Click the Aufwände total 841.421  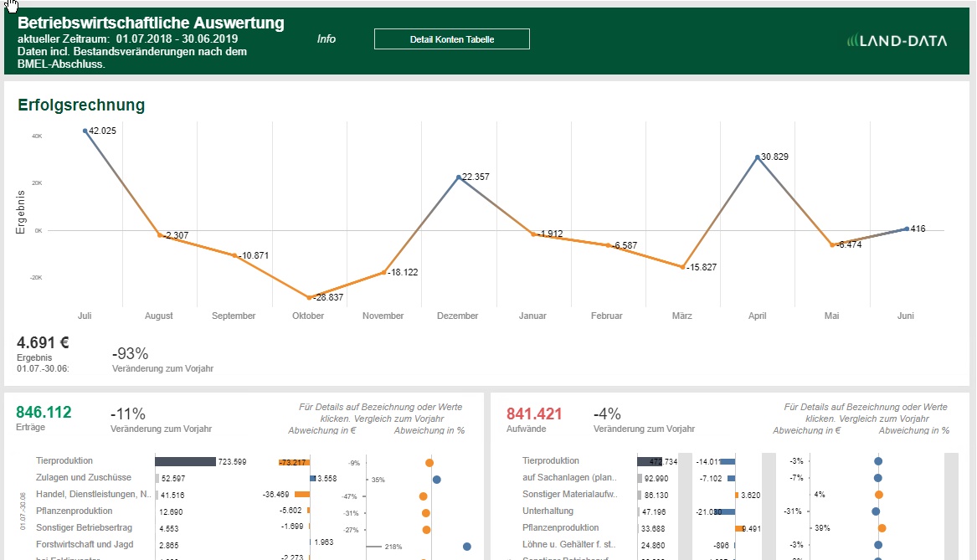click(x=534, y=414)
